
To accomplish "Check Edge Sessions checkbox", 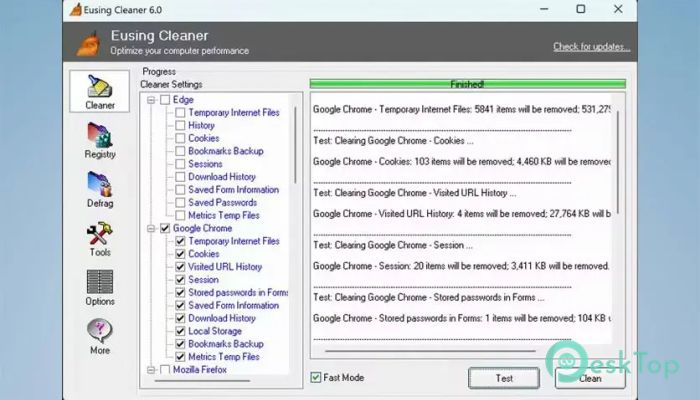I will [180, 164].
